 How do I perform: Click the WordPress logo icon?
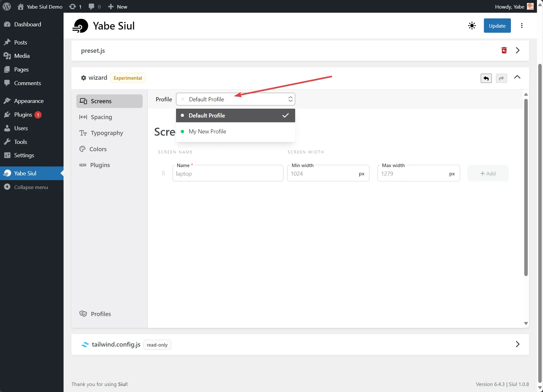click(x=7, y=6)
